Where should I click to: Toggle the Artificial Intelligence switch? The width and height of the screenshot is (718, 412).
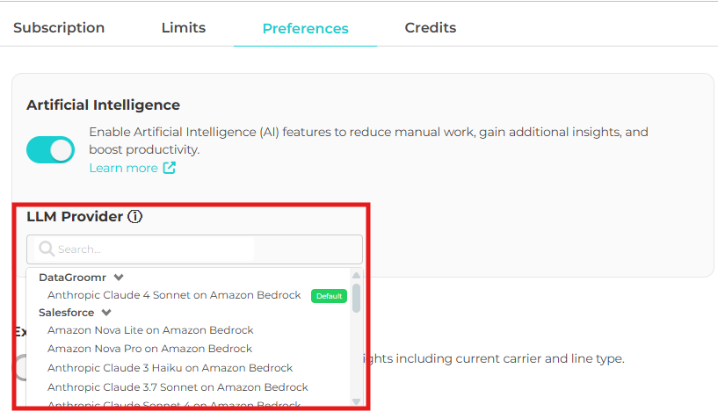[51, 150]
